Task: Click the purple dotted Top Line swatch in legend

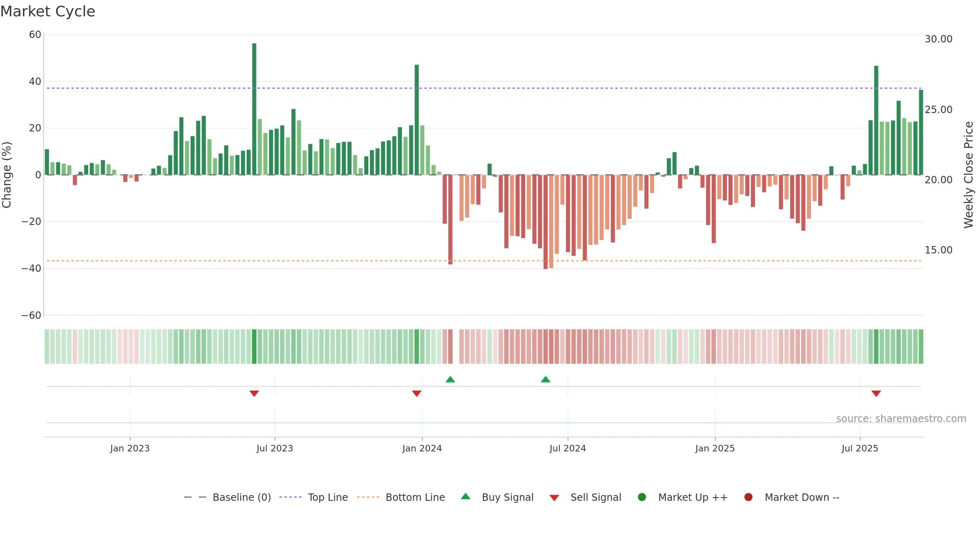Action: click(x=290, y=497)
